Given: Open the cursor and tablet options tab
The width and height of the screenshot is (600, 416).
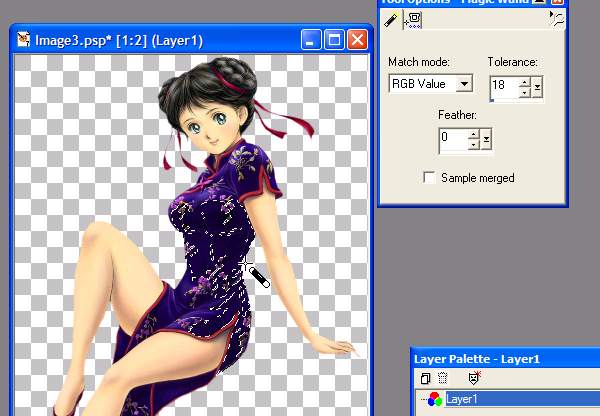Looking at the screenshot, I should click(x=414, y=20).
